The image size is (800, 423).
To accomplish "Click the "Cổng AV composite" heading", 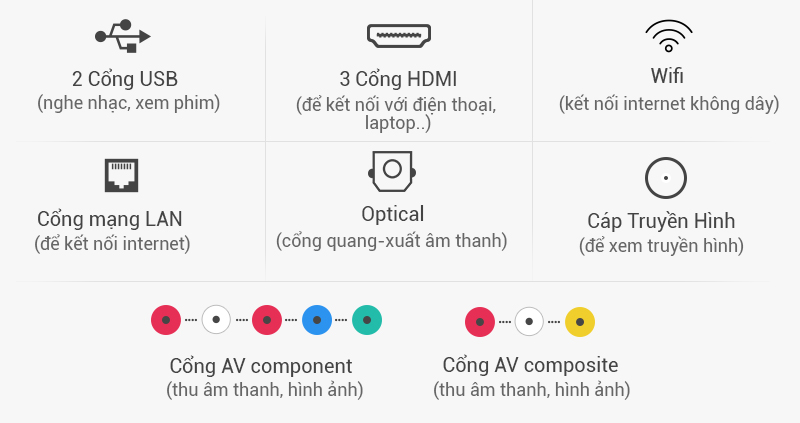I will tap(531, 365).
